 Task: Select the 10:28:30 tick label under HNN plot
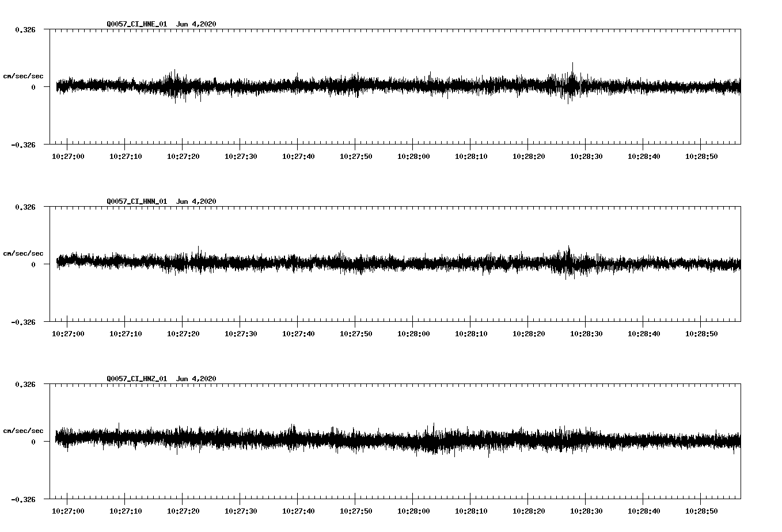coord(586,333)
